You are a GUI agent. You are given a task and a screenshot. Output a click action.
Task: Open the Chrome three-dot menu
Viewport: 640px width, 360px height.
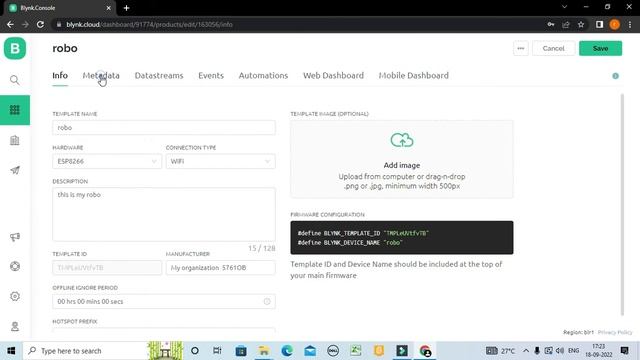coord(630,24)
